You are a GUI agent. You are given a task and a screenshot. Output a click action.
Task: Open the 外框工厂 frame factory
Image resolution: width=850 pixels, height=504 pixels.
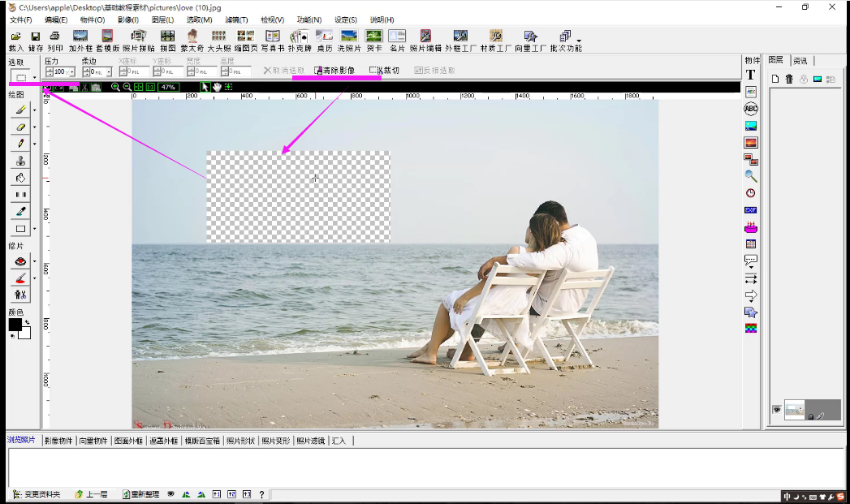[460, 41]
